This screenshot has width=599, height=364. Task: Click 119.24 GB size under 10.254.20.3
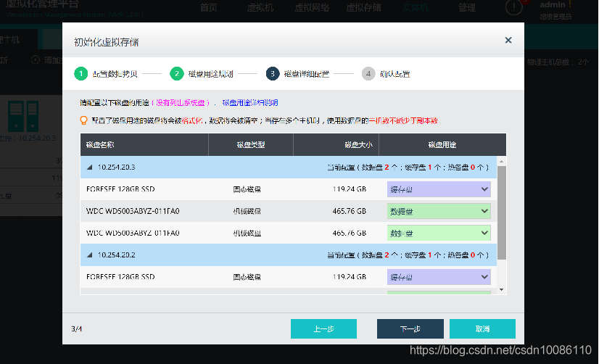pyautogui.click(x=349, y=189)
